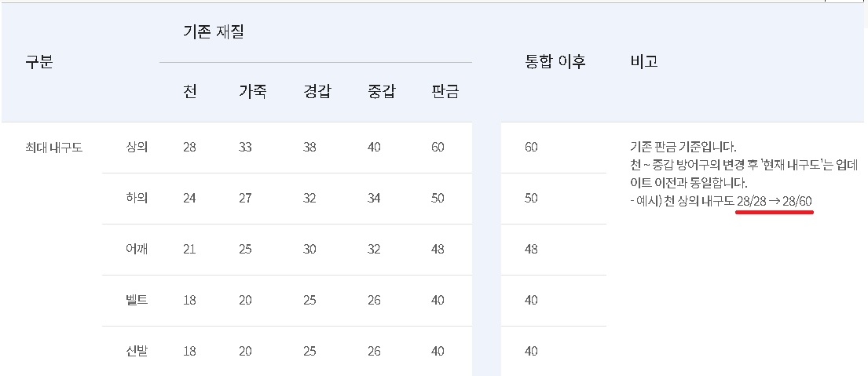Click the 벨트 row label
Image resolution: width=868 pixels, height=376 pixels.
click(x=137, y=300)
